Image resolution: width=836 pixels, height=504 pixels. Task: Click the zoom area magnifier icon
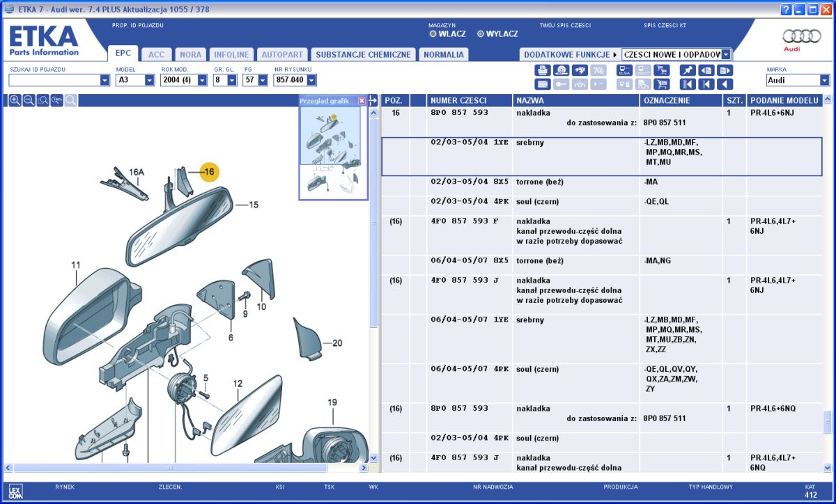[x=42, y=100]
